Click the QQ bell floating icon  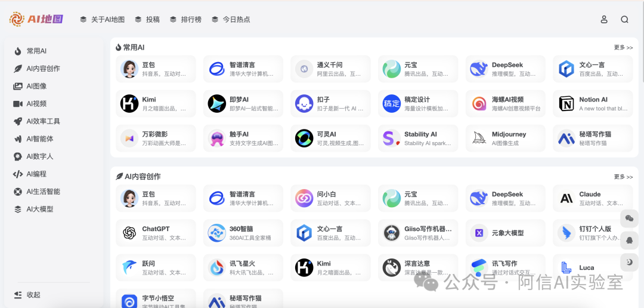(629, 240)
